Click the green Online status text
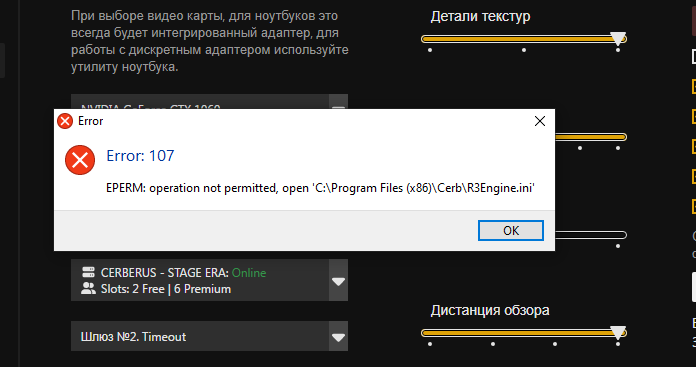Image resolution: width=696 pixels, height=367 pixels. [x=249, y=272]
